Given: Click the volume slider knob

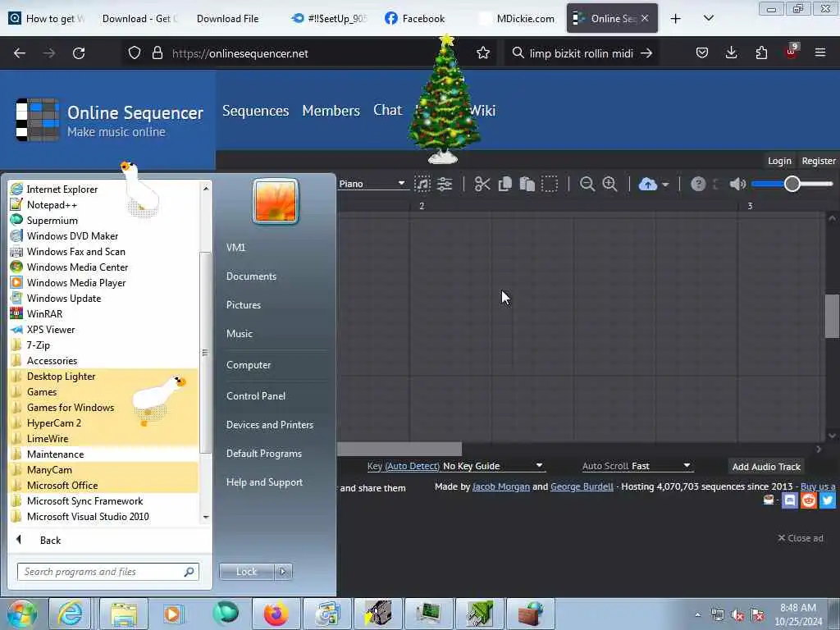Looking at the screenshot, I should point(792,184).
